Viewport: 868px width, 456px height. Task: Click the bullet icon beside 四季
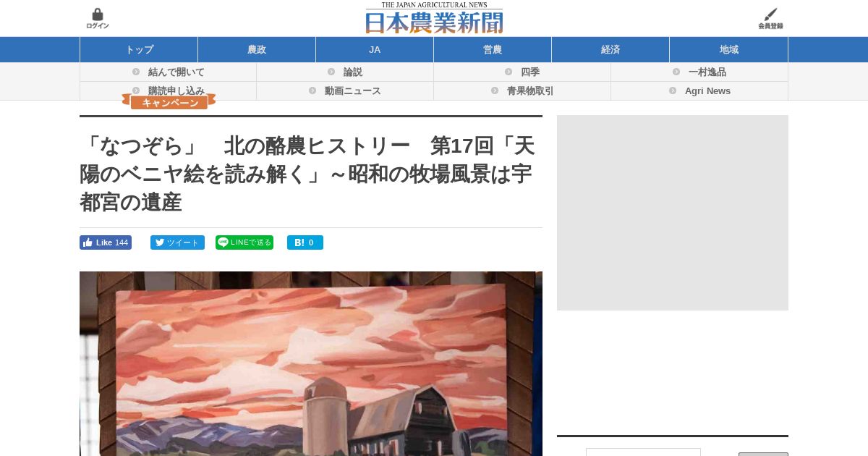(509, 72)
